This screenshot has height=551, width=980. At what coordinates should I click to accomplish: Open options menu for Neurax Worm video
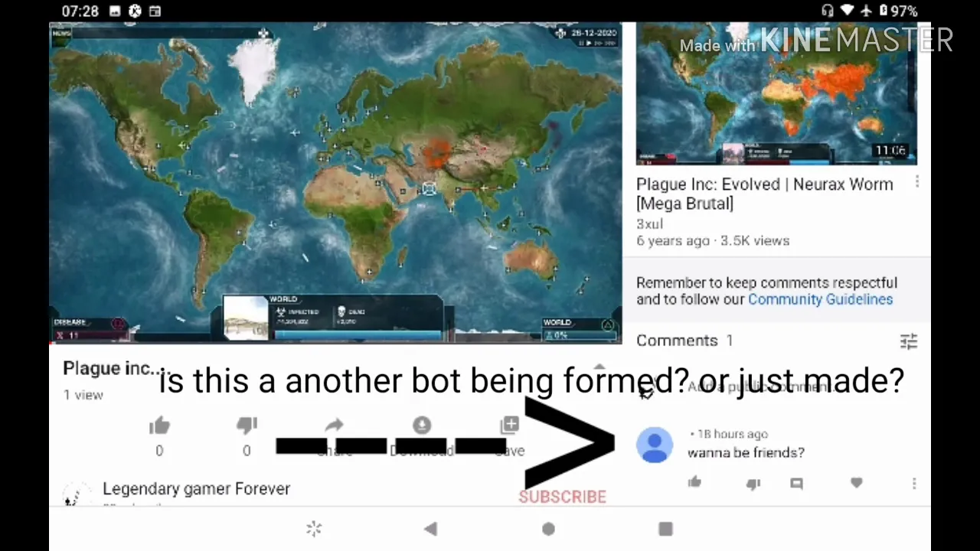(917, 182)
